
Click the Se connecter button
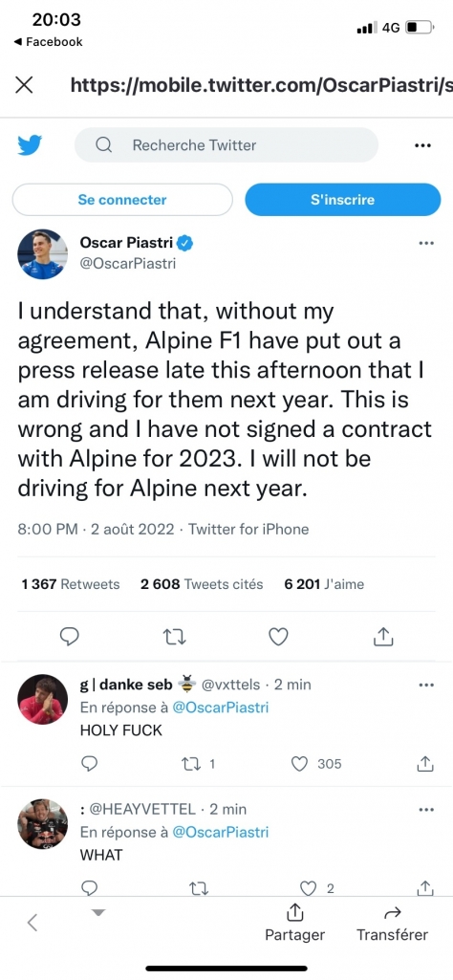[122, 200]
